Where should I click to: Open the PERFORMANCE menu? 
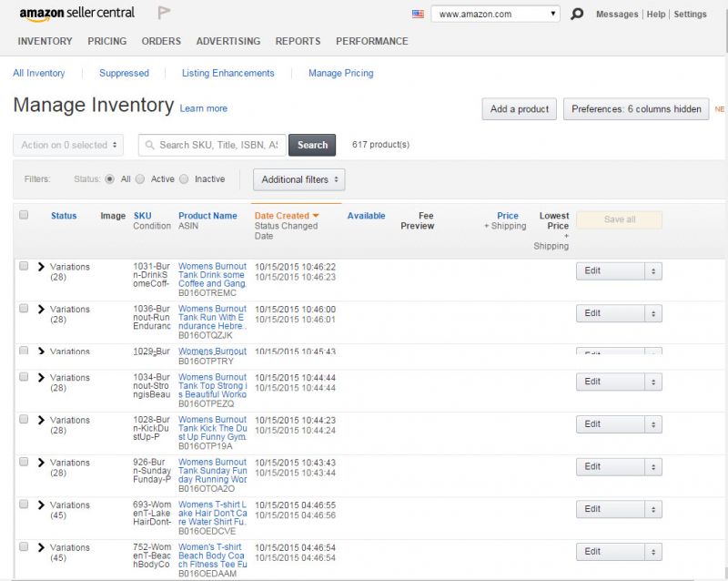coord(372,41)
